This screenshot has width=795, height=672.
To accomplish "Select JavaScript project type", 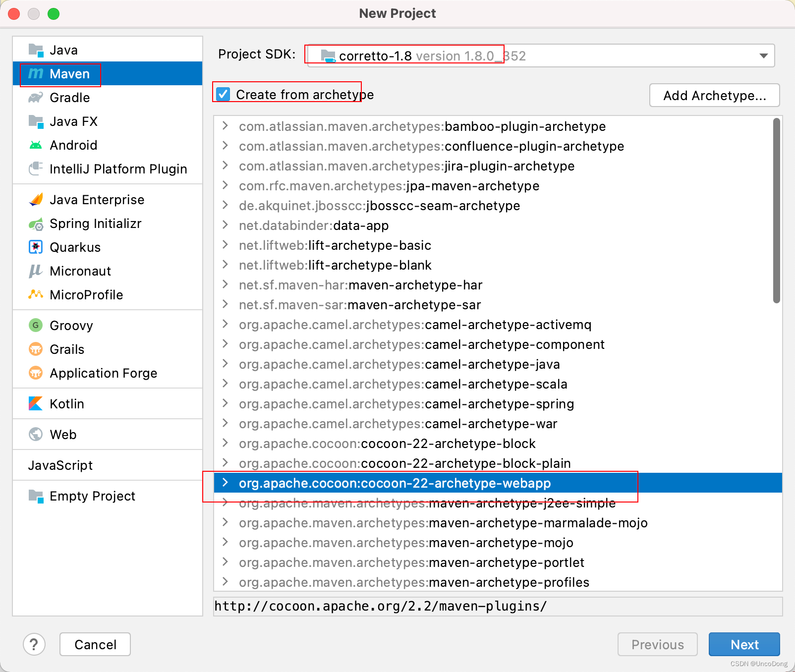I will coord(60,465).
